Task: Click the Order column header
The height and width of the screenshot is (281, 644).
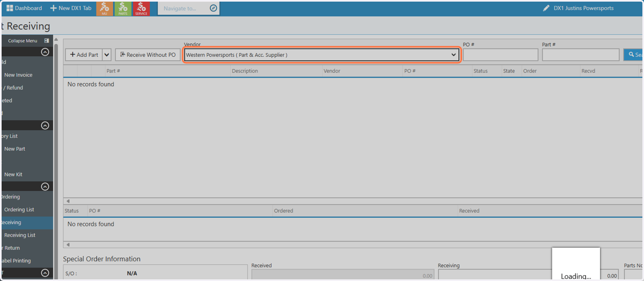Action: point(530,71)
